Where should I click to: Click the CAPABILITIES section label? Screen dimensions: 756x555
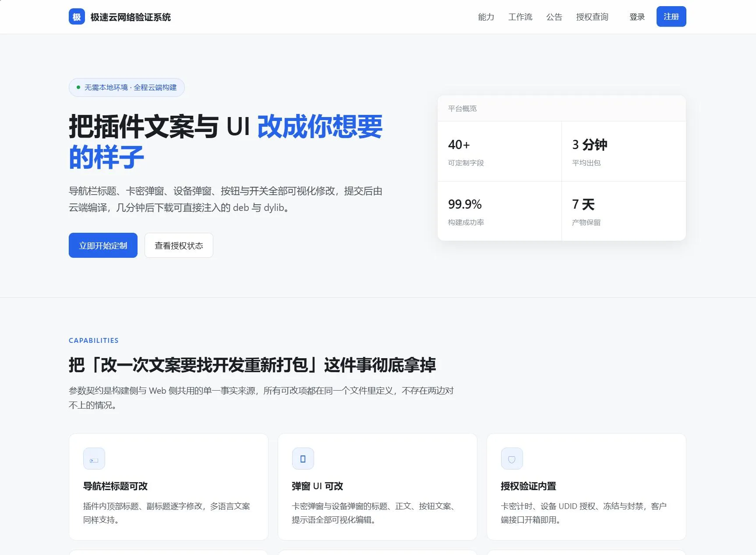pyautogui.click(x=94, y=340)
